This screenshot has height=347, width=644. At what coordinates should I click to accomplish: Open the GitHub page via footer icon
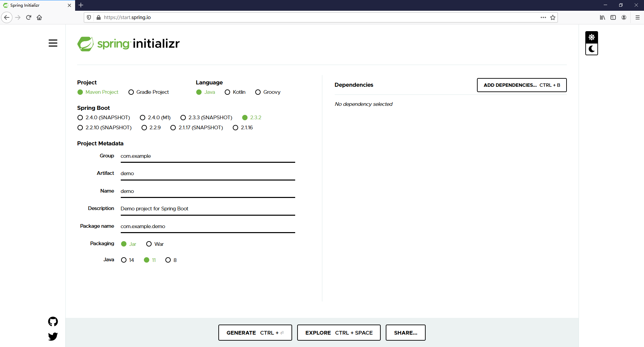point(53,321)
